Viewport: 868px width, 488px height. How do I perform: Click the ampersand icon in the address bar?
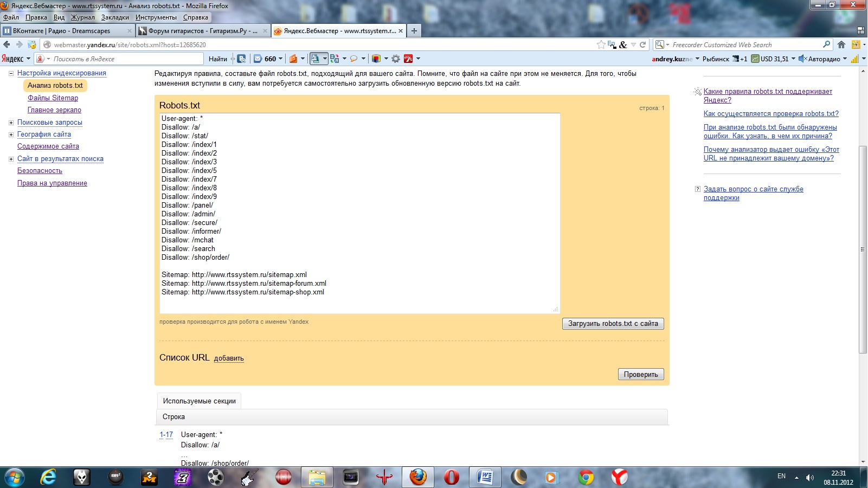[623, 45]
